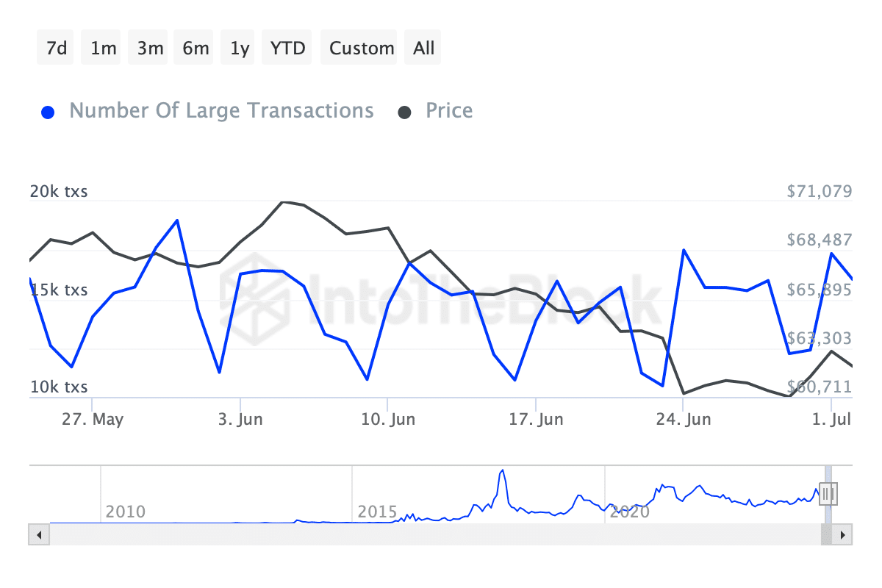The height and width of the screenshot is (588, 882).
Task: Select the 1m time range
Action: pyautogui.click(x=104, y=49)
